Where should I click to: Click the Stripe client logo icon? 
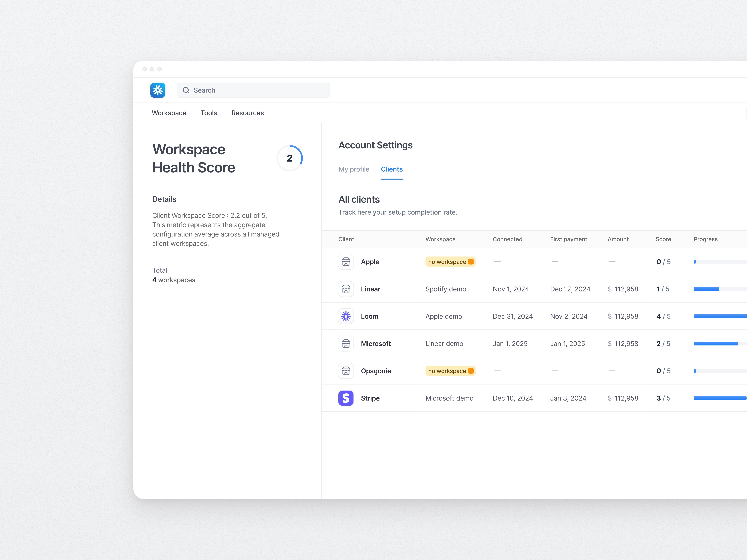coord(346,398)
